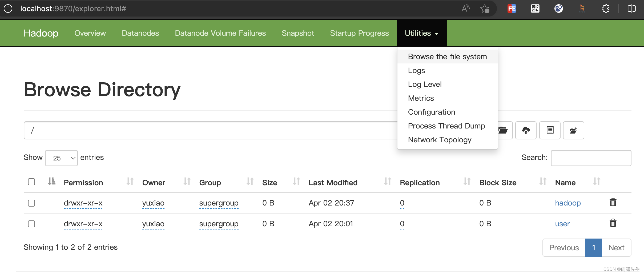The width and height of the screenshot is (644, 274).
Task: Click the browser address bar URL
Action: [73, 9]
